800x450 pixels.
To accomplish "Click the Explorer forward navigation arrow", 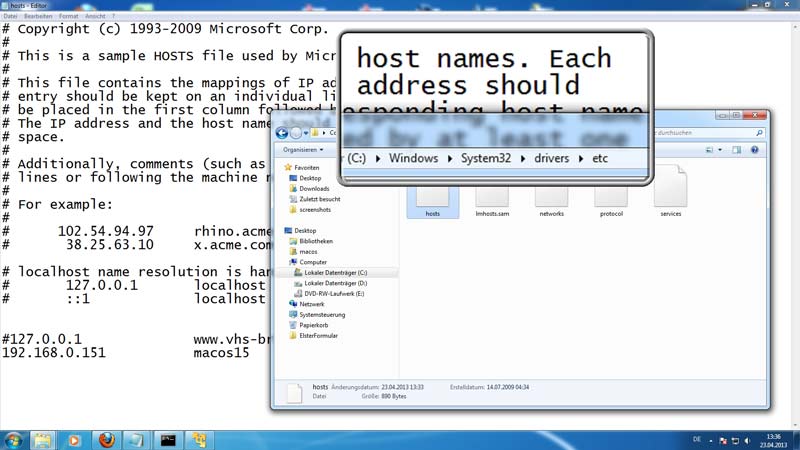I will click(x=296, y=133).
